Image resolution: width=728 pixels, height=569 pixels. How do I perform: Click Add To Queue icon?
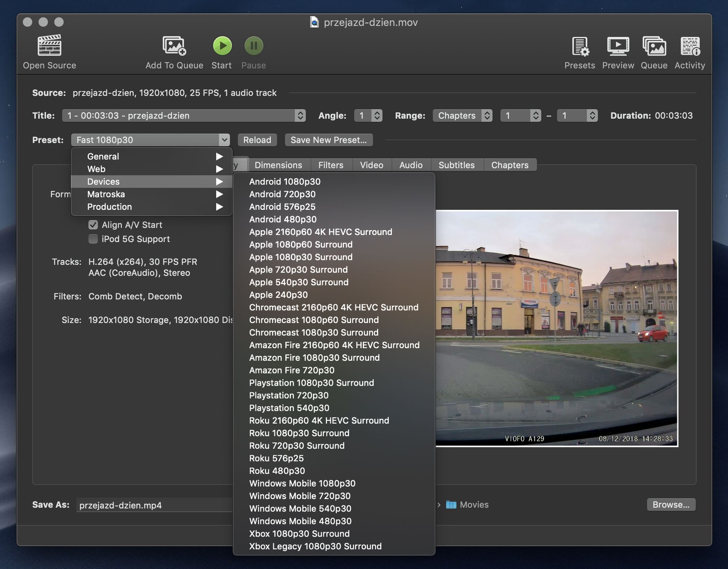point(174,47)
